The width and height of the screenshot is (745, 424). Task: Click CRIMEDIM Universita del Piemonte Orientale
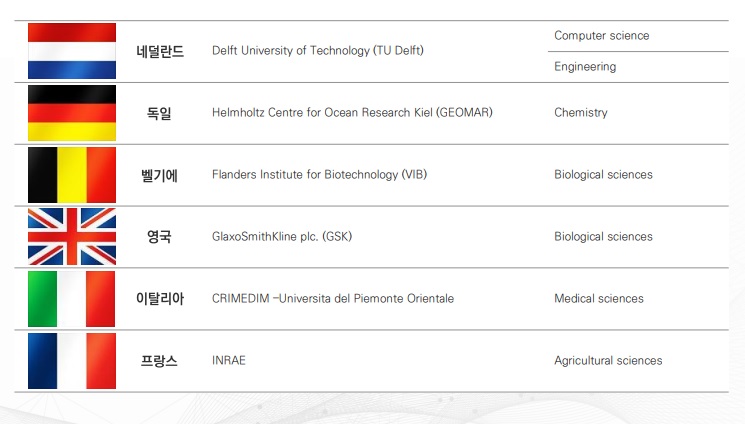pyautogui.click(x=333, y=299)
